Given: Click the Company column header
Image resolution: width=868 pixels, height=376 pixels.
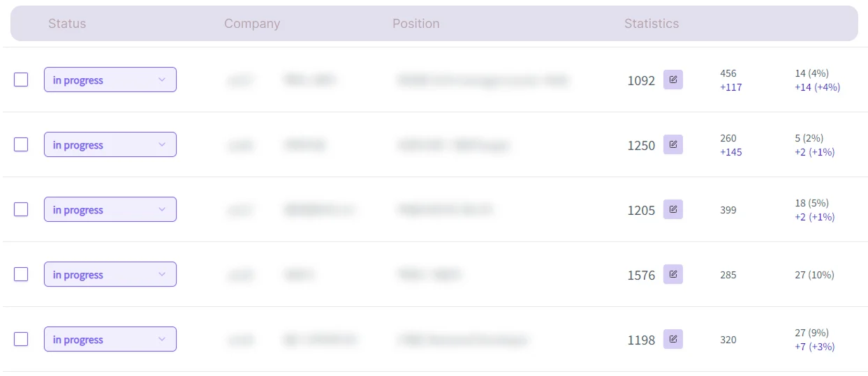Looking at the screenshot, I should point(252,24).
